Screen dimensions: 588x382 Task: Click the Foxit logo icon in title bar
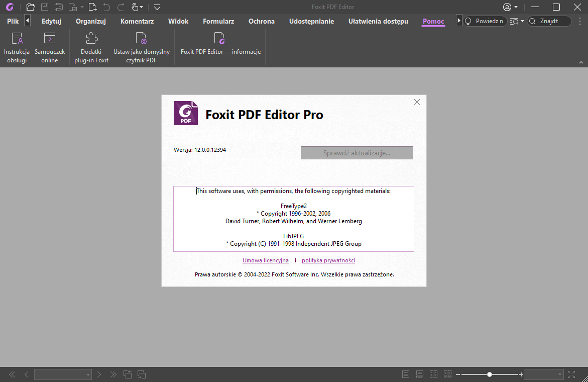(x=10, y=7)
